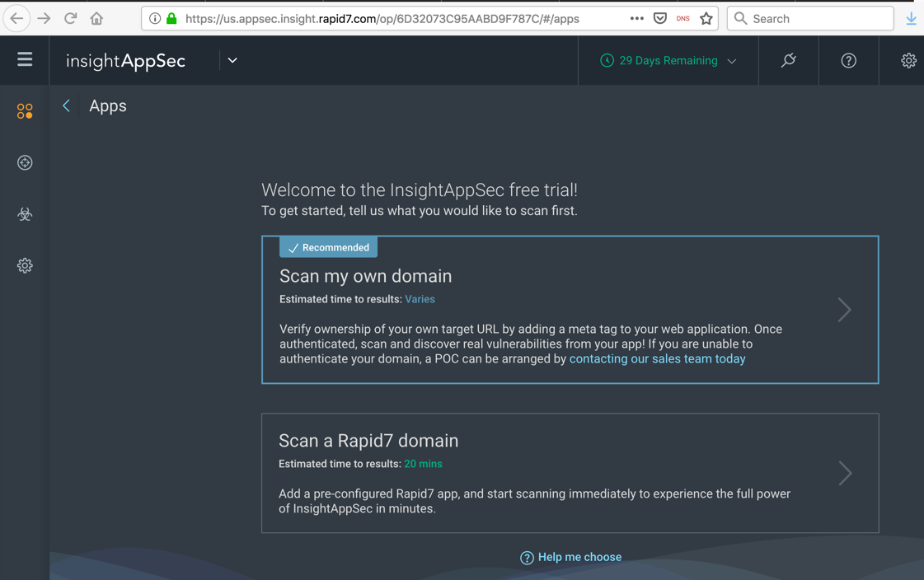Click the rocket quick-start icon in header

coord(789,60)
